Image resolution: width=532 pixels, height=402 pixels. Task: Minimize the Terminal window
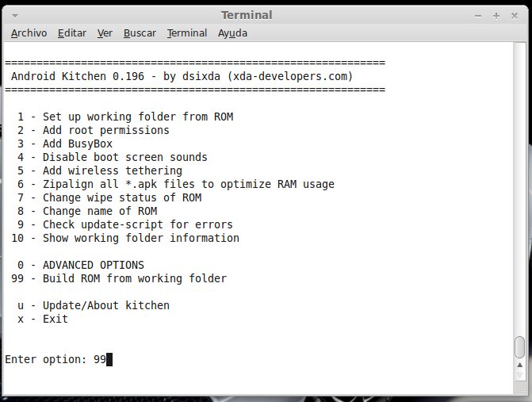(x=478, y=16)
